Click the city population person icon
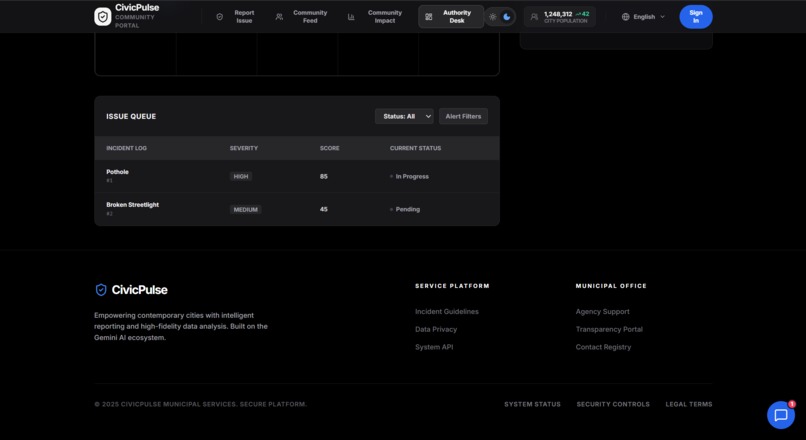The width and height of the screenshot is (806, 440). (x=534, y=17)
